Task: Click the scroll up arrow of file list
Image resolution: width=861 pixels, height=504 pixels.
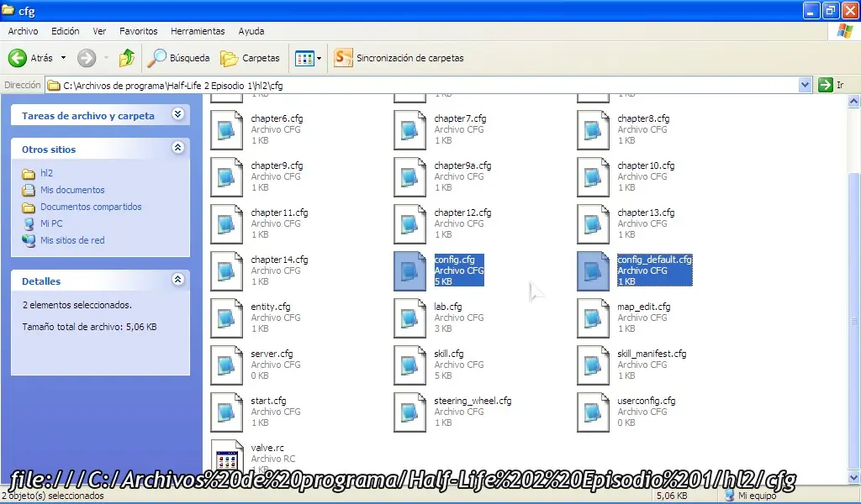Action: point(853,101)
